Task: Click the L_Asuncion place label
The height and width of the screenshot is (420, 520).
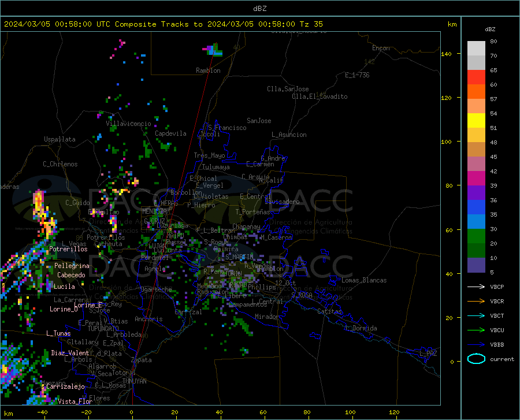Action: pos(289,135)
